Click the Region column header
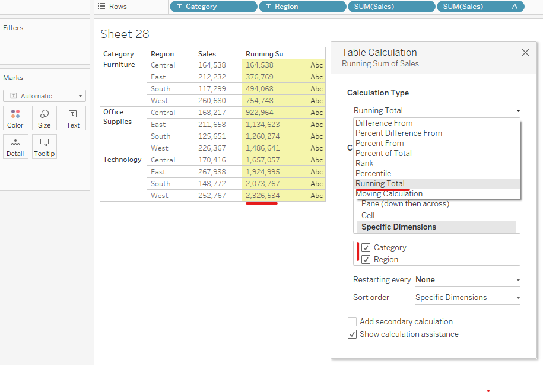The width and height of the screenshot is (543, 392). coord(162,54)
